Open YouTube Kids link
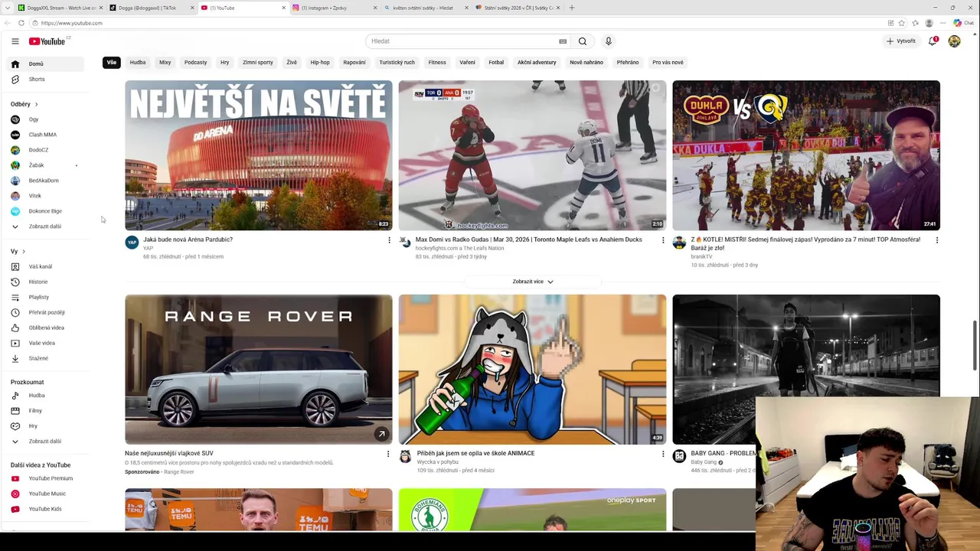 [44, 509]
